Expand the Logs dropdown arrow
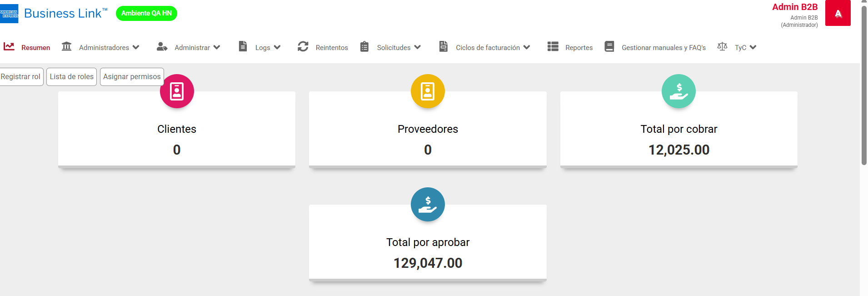Image resolution: width=868 pixels, height=296 pixels. (x=277, y=47)
